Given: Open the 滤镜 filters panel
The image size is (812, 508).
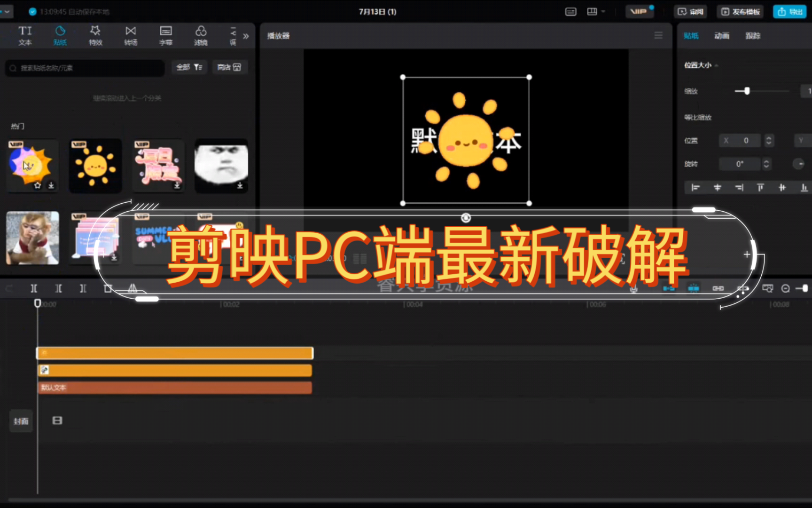Looking at the screenshot, I should 201,36.
